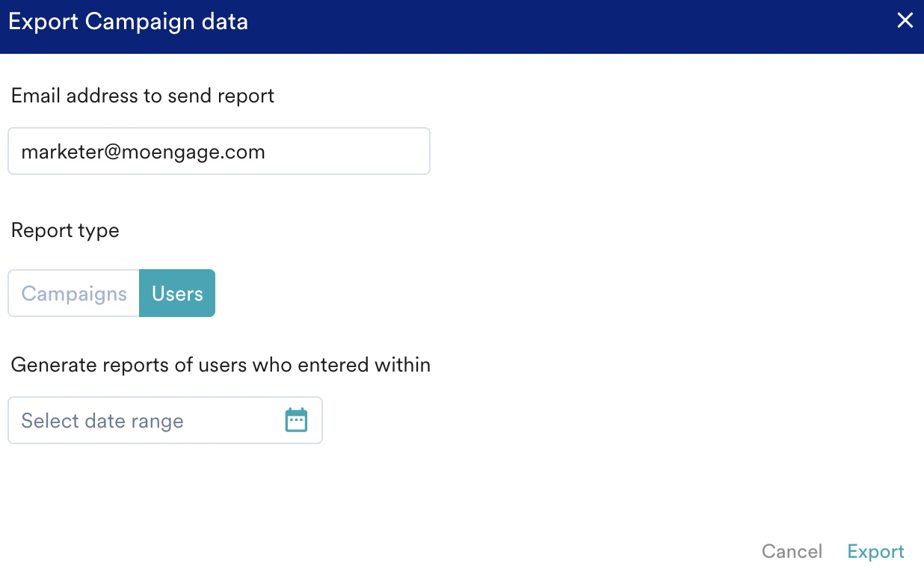The width and height of the screenshot is (924, 572).
Task: Select the Users report type
Action: 177,293
